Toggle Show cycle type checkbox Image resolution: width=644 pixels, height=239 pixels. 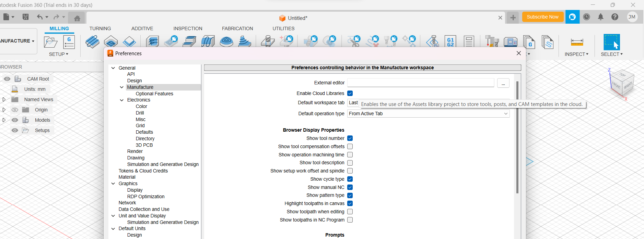tap(350, 179)
